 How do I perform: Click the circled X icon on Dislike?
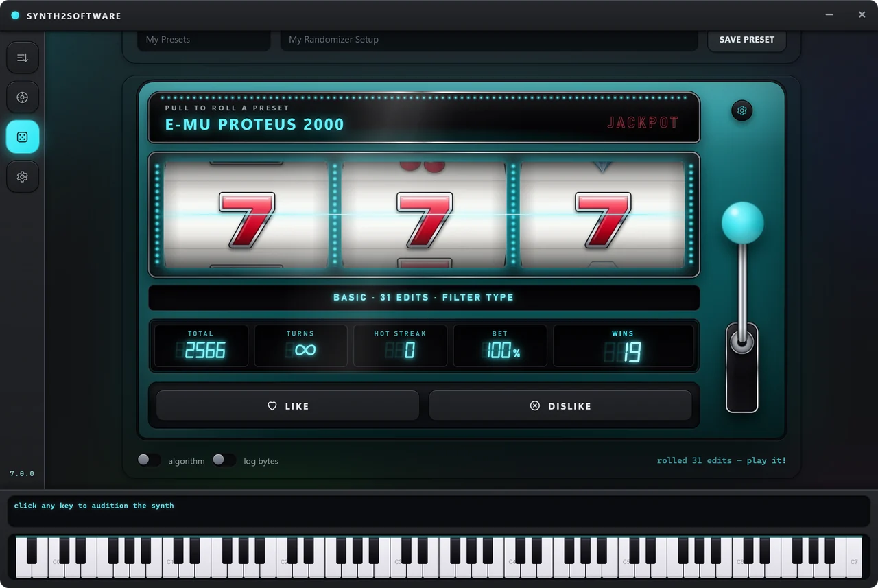click(535, 406)
